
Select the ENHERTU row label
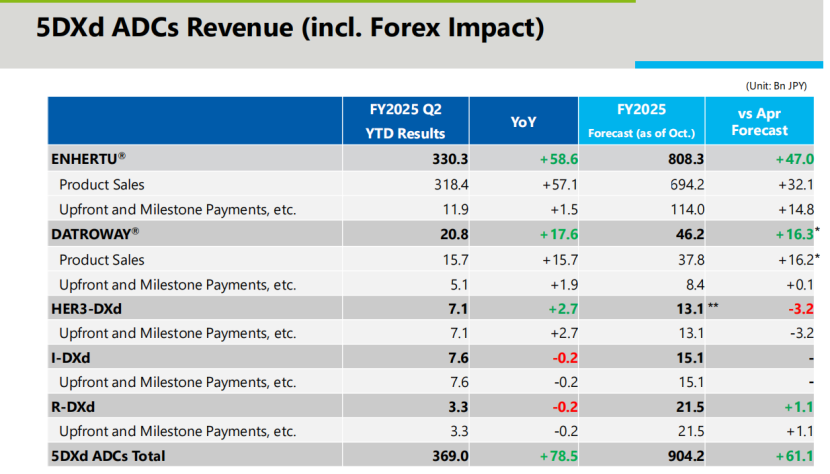pyautogui.click(x=89, y=159)
